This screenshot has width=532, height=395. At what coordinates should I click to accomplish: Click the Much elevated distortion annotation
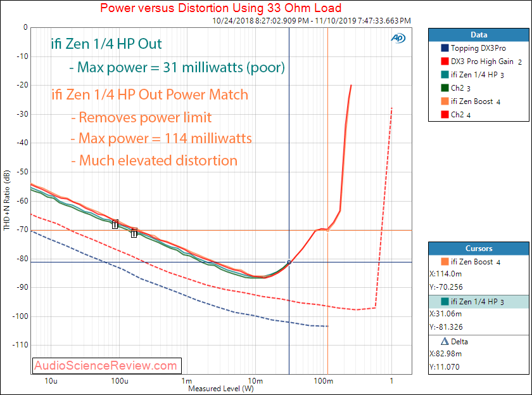click(155, 160)
